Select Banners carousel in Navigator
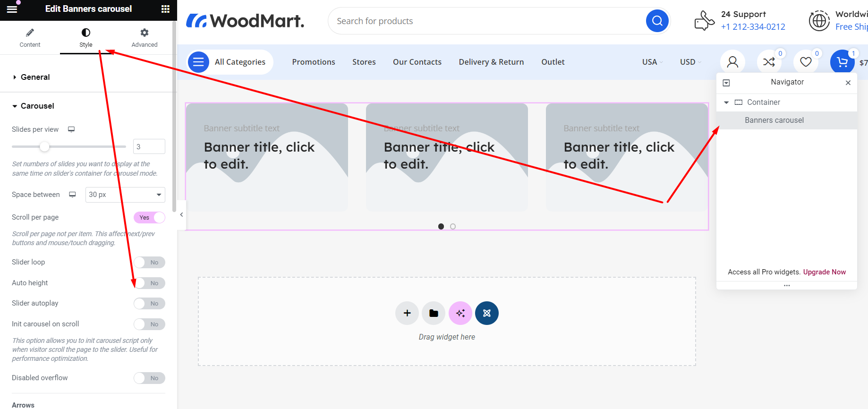This screenshot has height=409, width=868. pyautogui.click(x=787, y=120)
